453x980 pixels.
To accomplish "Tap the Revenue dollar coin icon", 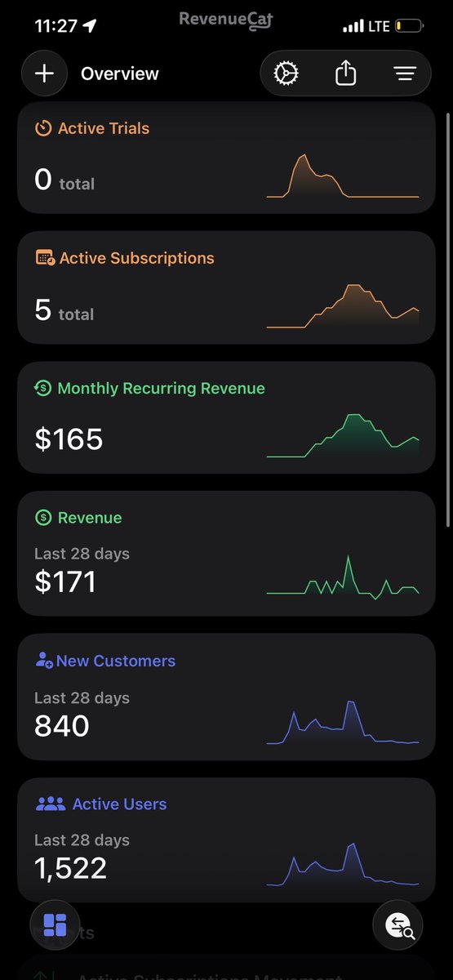I will pyautogui.click(x=43, y=518).
